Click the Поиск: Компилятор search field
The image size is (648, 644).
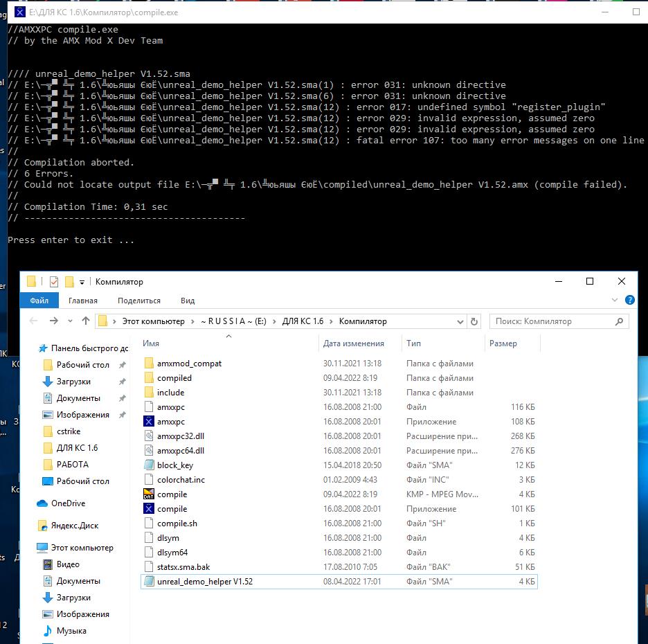click(559, 321)
